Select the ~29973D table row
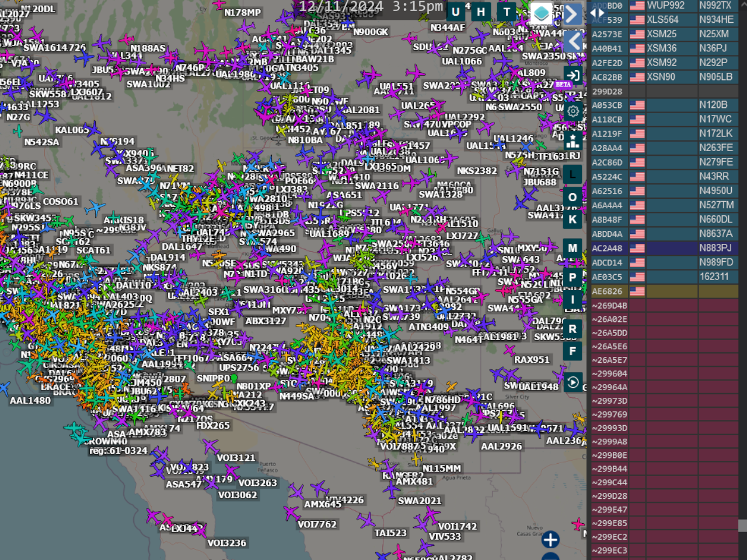This screenshot has height=560, width=747. [665, 401]
